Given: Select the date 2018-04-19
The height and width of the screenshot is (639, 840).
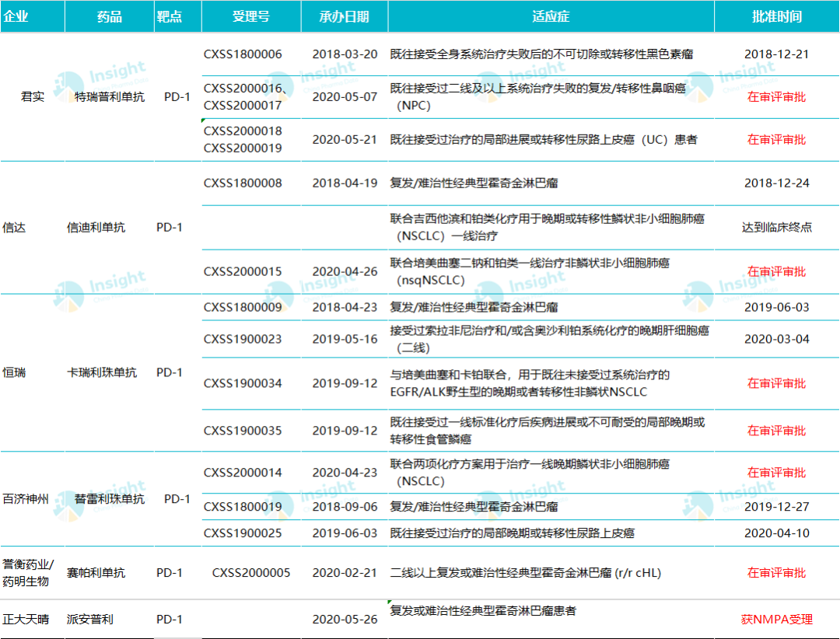Looking at the screenshot, I should point(345,183).
